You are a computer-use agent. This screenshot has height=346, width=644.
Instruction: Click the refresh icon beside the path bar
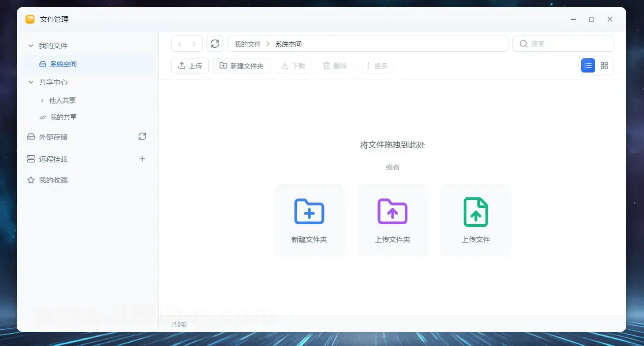(215, 44)
